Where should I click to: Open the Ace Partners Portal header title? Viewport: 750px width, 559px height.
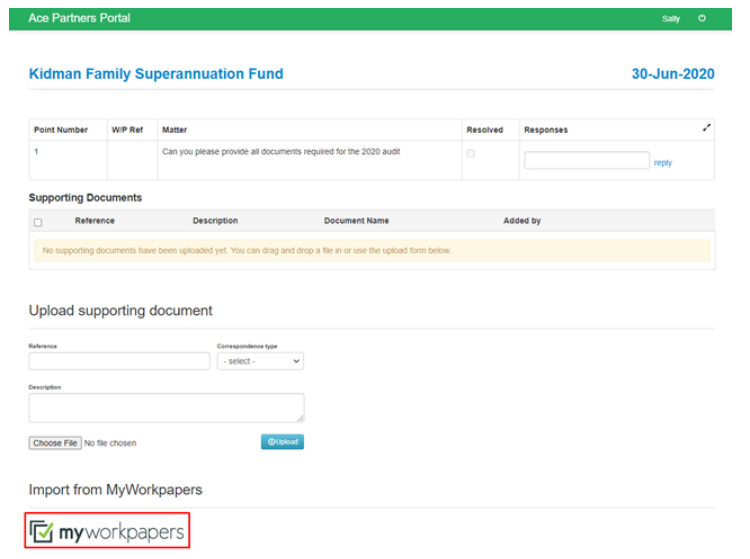79,19
